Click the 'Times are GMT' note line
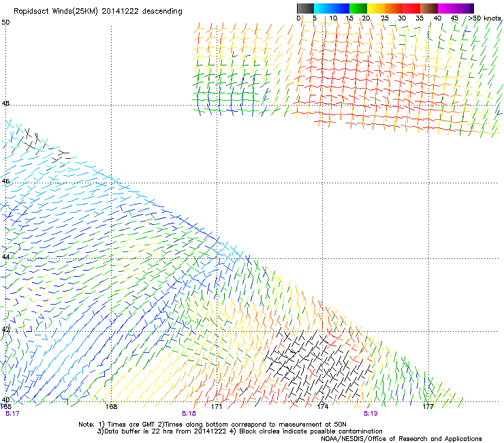The height and width of the screenshot is (443, 504). pyautogui.click(x=212, y=425)
